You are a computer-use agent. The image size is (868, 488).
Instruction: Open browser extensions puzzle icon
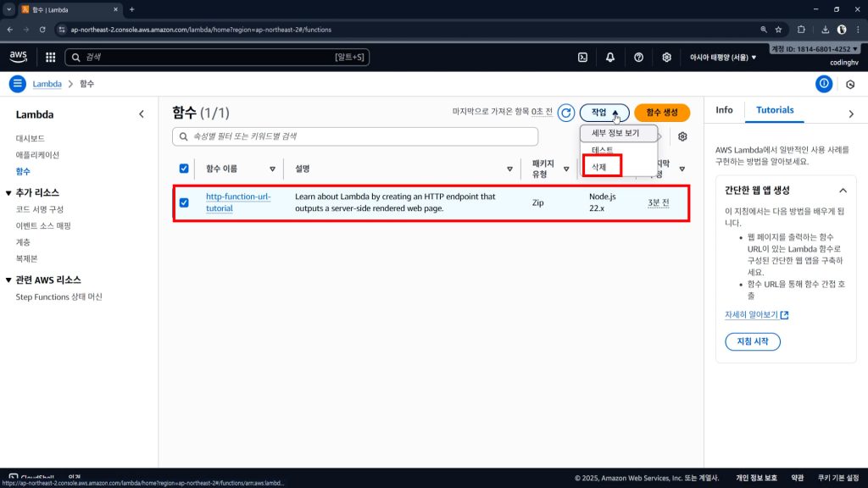pyautogui.click(x=801, y=30)
